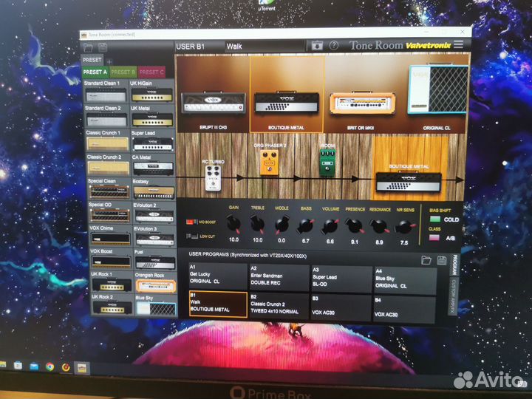Click the Middle knob
This screenshot has height=399, width=532.
pos(282,225)
